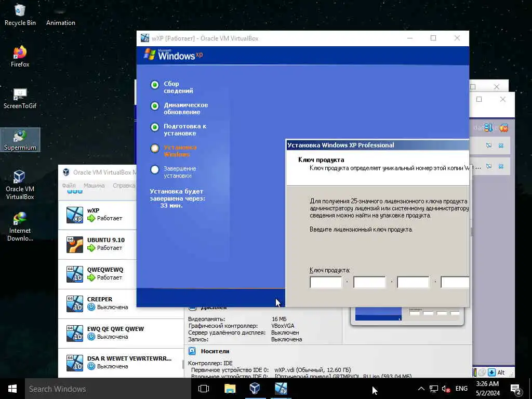Click the network icon in system tray

[x=434, y=389]
